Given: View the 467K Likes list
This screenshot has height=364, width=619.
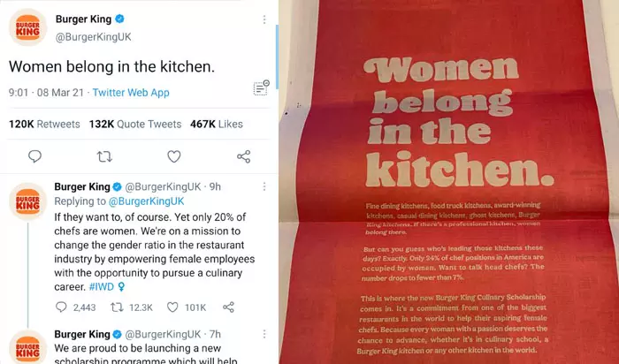Looking at the screenshot, I should point(217,125).
